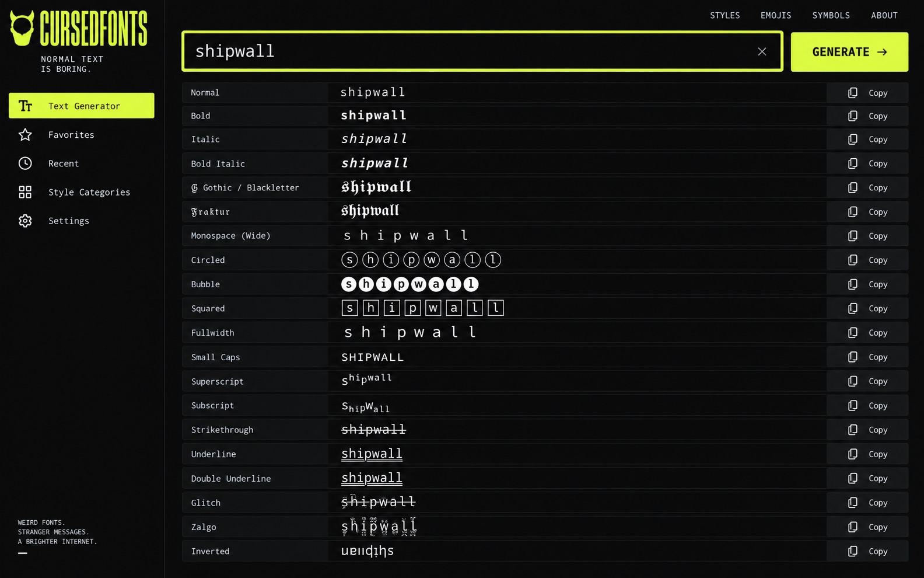The width and height of the screenshot is (924, 578).
Task: Click the copy icon in the Circled row
Action: [853, 260]
